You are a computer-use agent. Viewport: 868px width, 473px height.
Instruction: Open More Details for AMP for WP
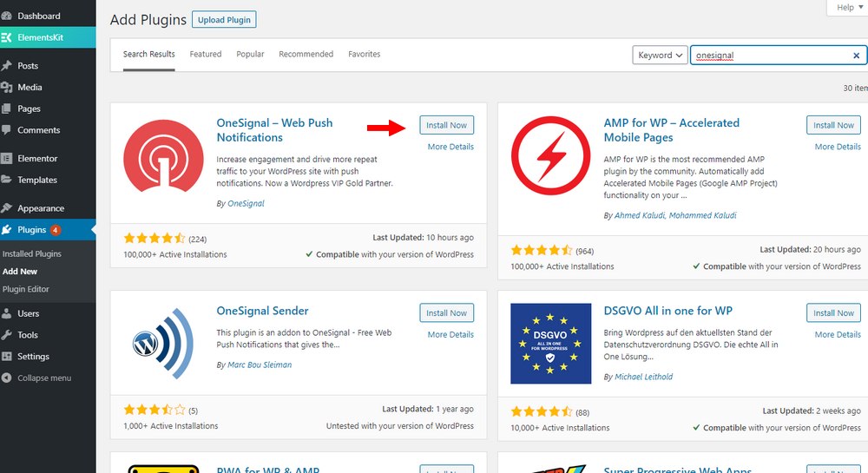pyautogui.click(x=838, y=147)
